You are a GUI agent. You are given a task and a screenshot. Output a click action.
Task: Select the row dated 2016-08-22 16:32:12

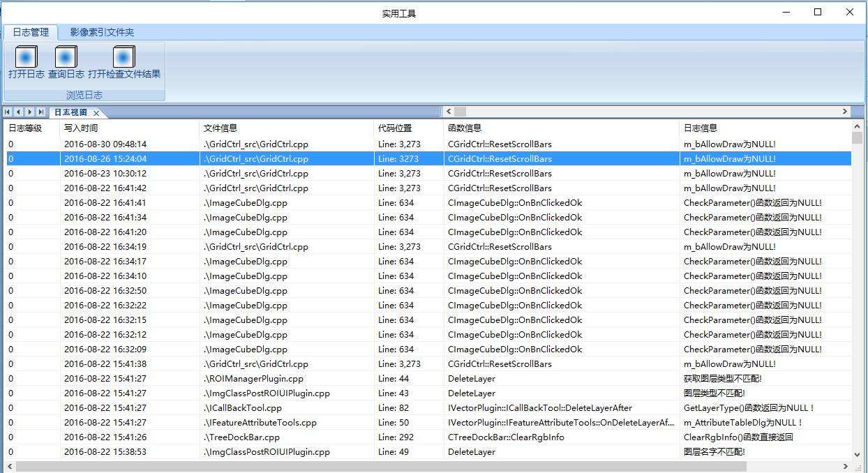[429, 335]
